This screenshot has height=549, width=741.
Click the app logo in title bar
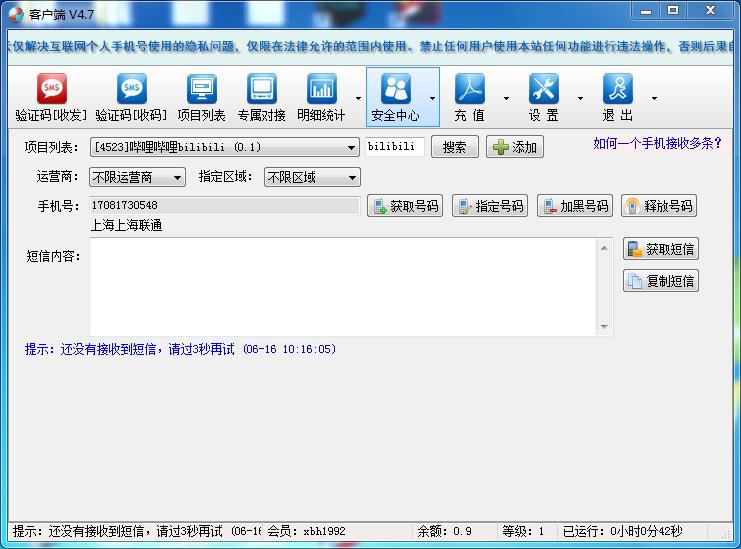point(16,15)
